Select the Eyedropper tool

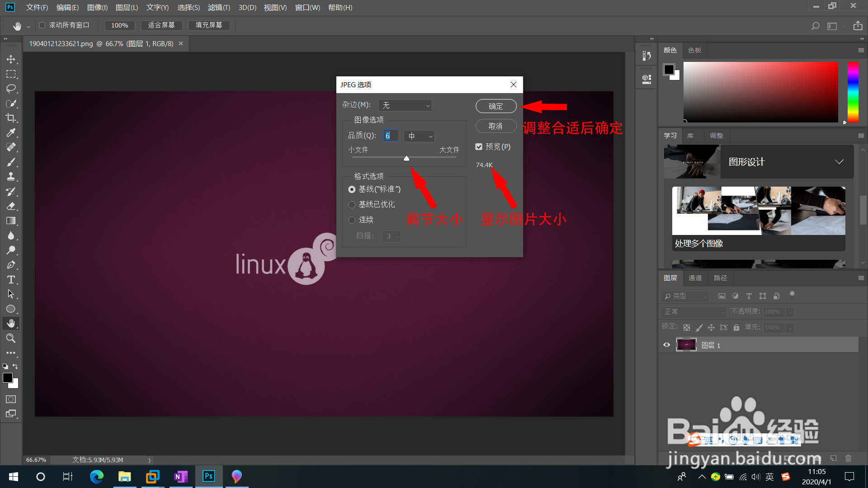click(x=11, y=132)
